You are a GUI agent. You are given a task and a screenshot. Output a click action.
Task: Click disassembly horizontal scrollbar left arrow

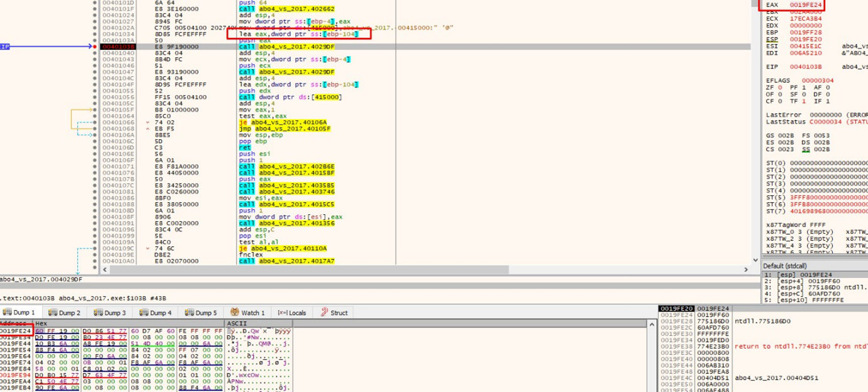(x=104, y=269)
